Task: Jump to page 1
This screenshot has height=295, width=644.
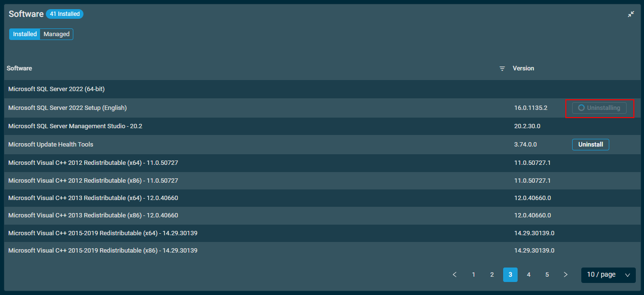Action: [x=474, y=275]
